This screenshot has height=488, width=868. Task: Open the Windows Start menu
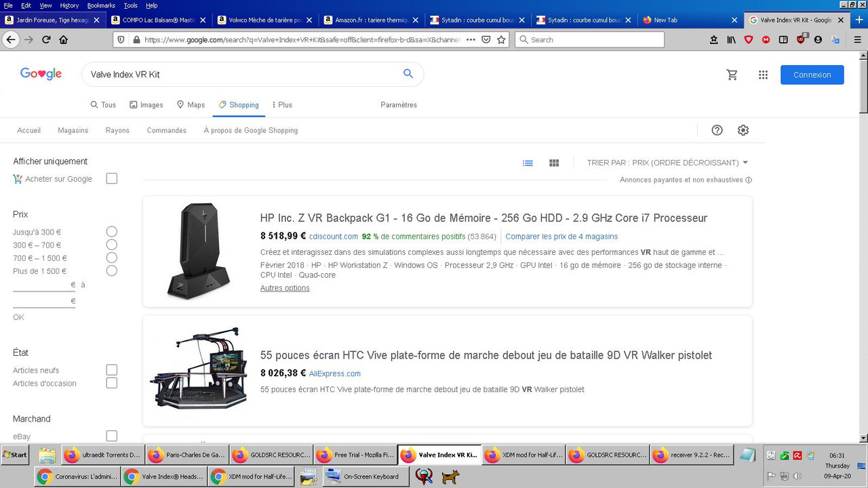[15, 455]
